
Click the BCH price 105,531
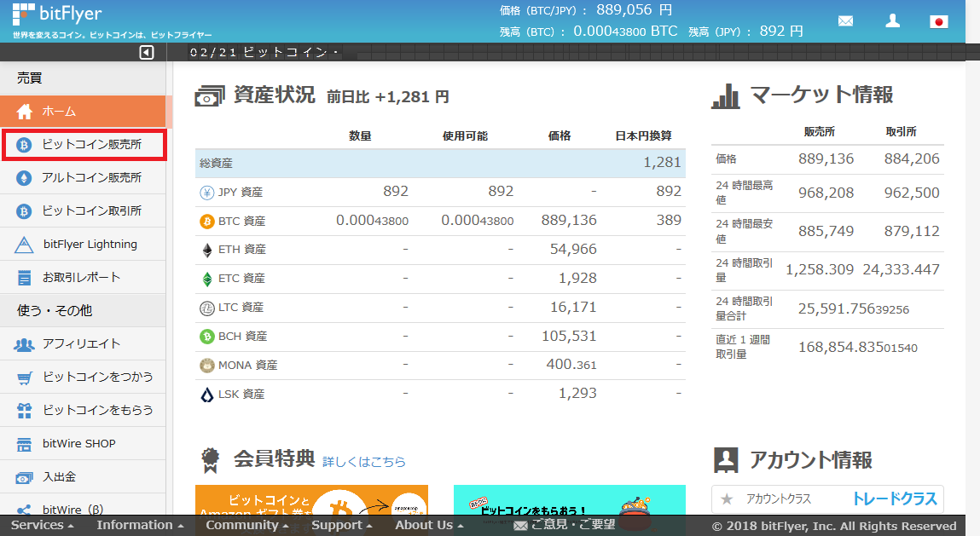coord(569,336)
